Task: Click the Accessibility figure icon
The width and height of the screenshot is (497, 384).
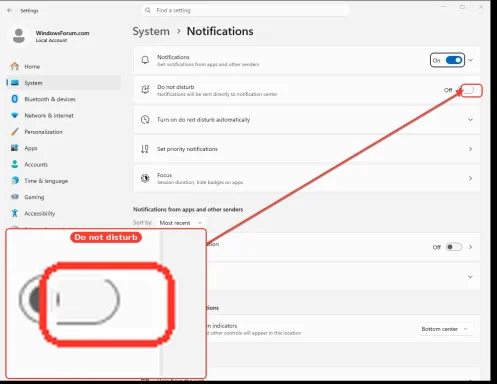Action: pyautogui.click(x=15, y=213)
